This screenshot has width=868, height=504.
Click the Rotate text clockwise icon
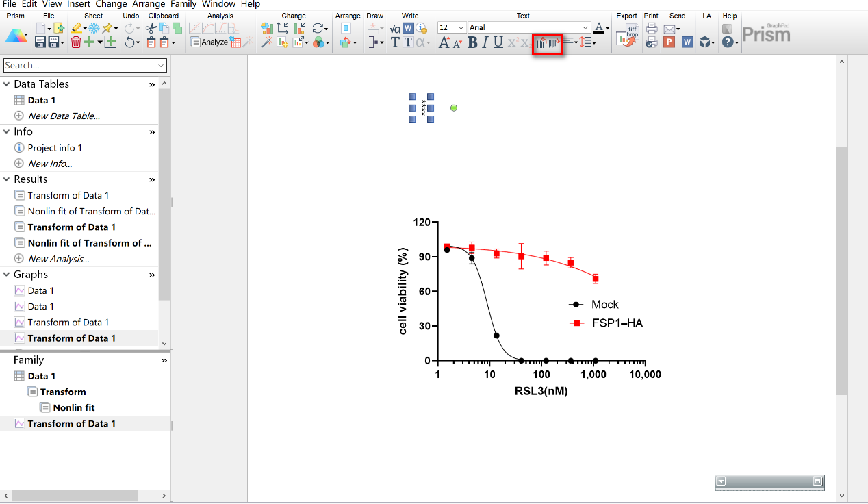[554, 43]
